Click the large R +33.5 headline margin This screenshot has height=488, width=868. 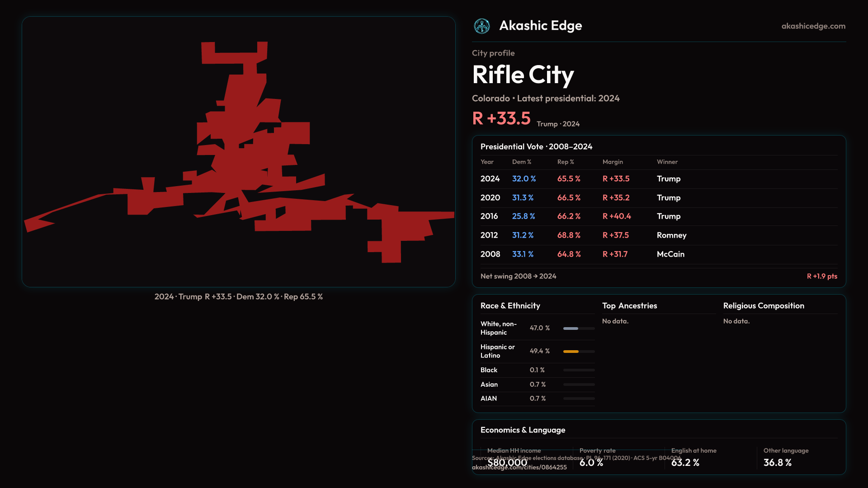(501, 118)
